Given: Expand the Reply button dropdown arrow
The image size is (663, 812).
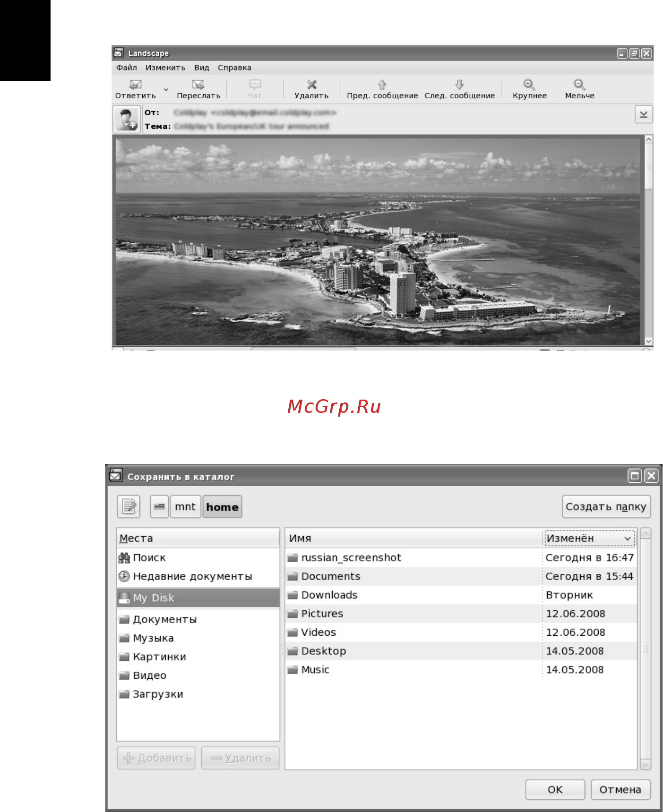Looking at the screenshot, I should tap(166, 89).
